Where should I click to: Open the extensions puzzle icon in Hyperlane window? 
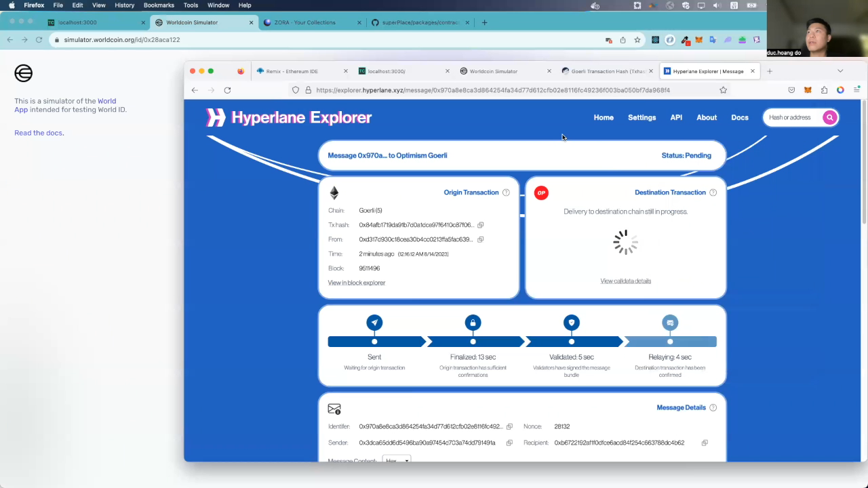(x=824, y=90)
